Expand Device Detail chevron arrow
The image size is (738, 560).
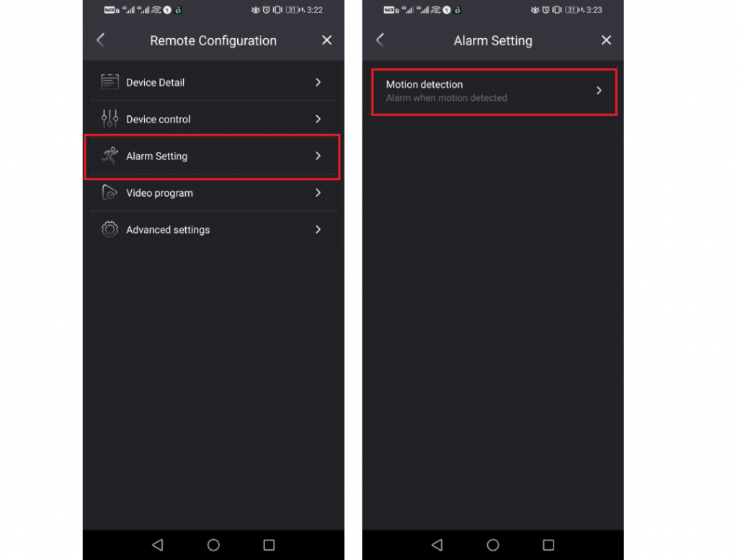(x=318, y=82)
